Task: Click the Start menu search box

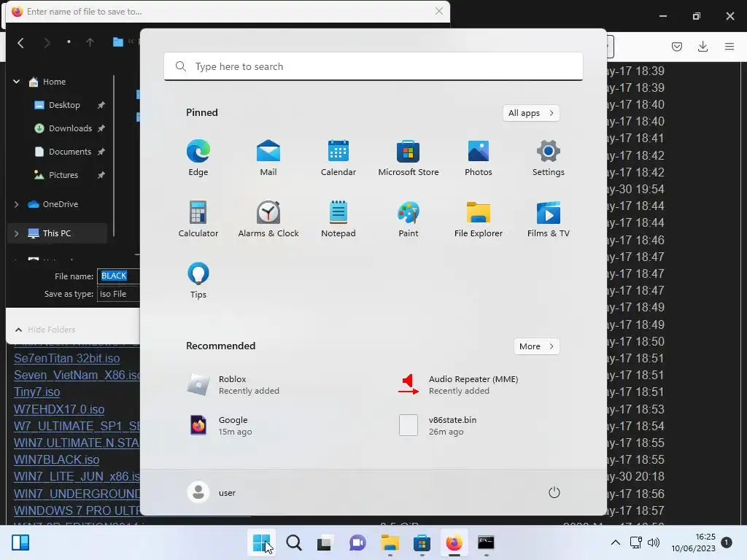Action: (x=373, y=66)
